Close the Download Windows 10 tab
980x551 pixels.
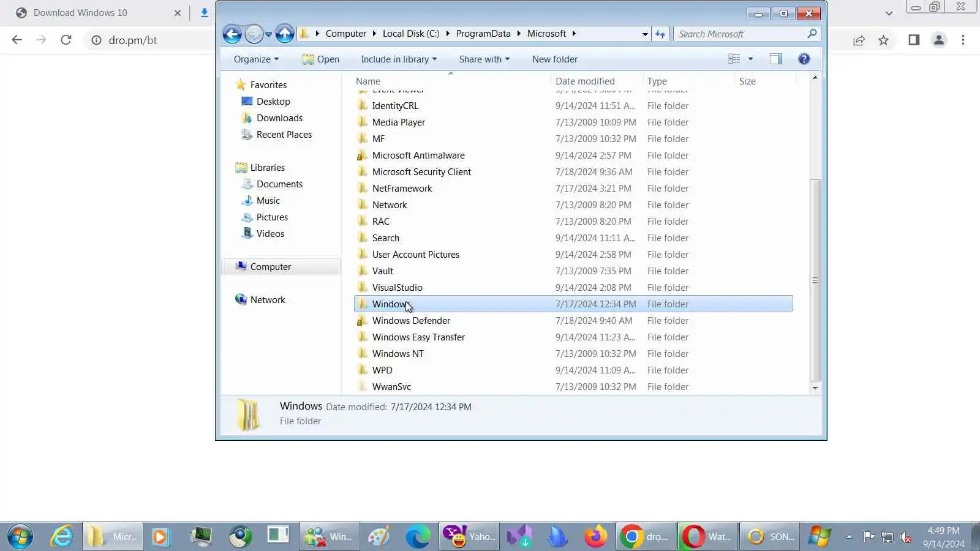tap(178, 13)
